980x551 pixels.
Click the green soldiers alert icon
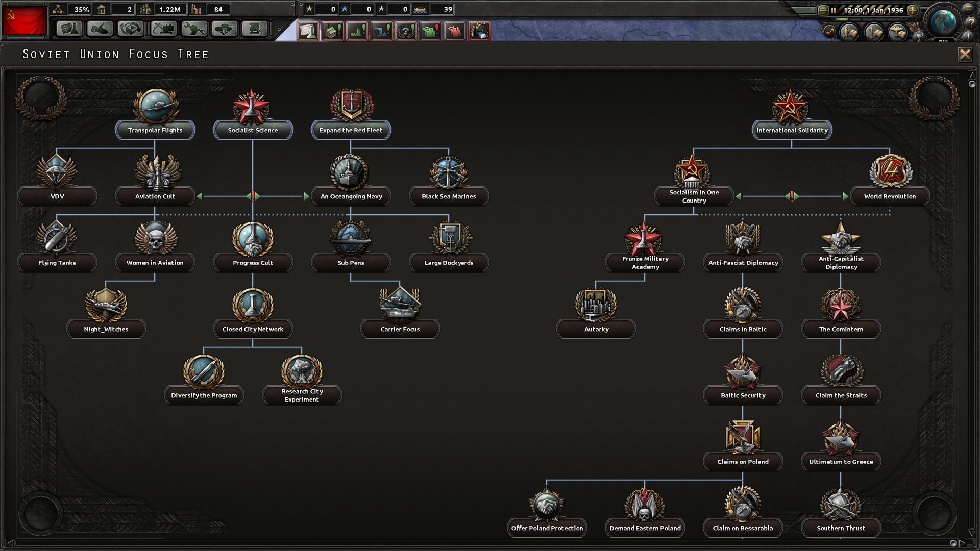(x=430, y=31)
